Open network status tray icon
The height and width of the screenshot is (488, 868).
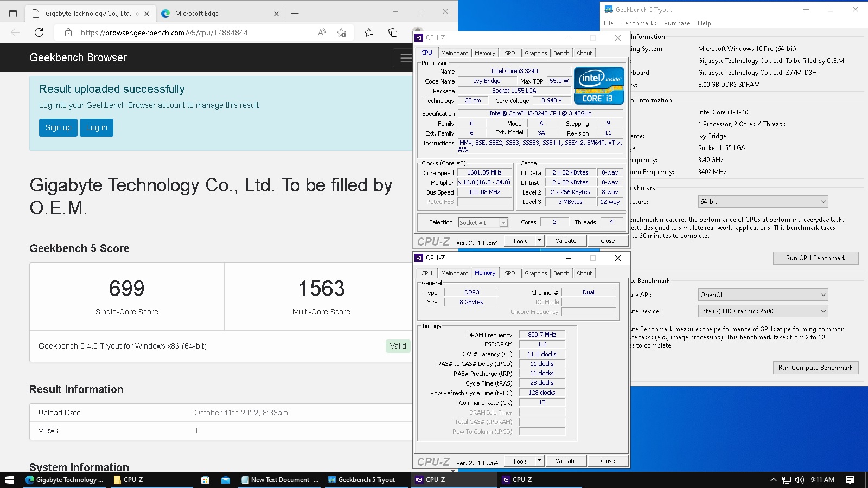(x=786, y=480)
